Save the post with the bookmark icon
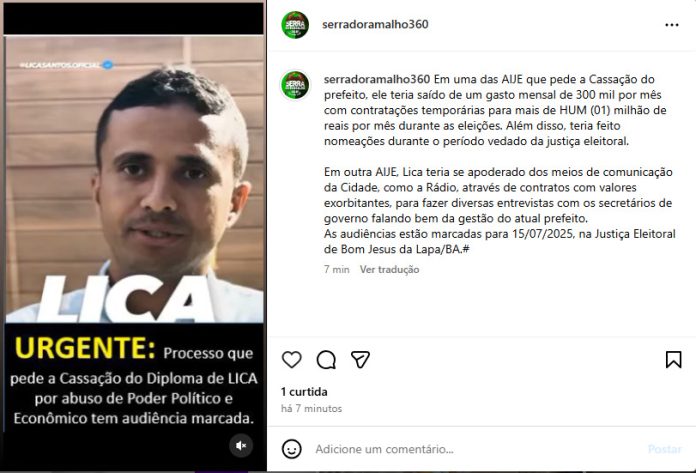Screen dimensions: 696x473 673,359
